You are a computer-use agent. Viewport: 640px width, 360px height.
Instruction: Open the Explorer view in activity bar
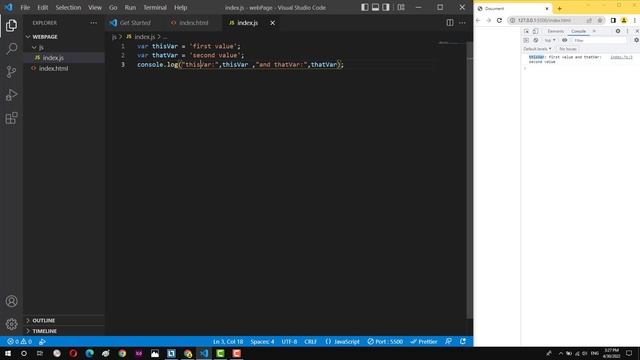(x=11, y=25)
